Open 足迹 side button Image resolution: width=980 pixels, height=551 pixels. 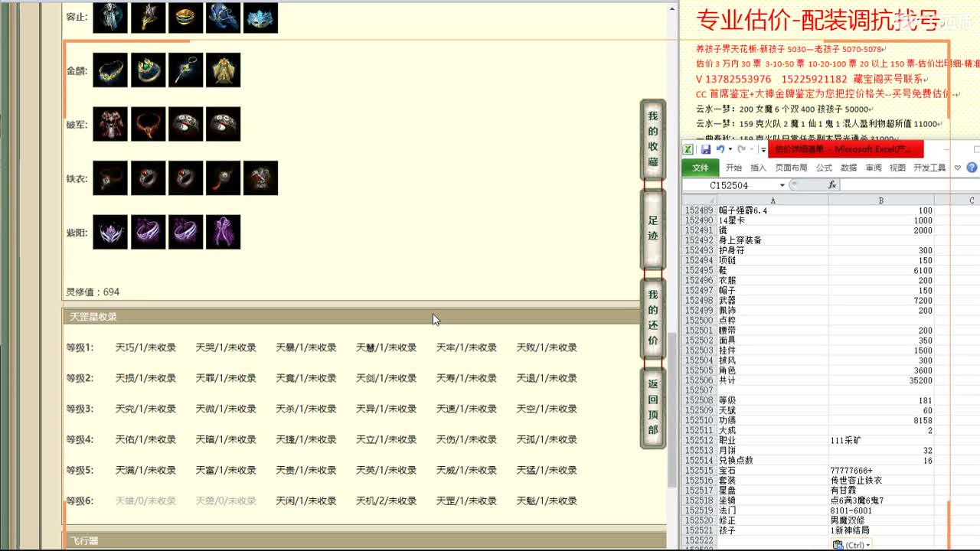[x=653, y=228]
